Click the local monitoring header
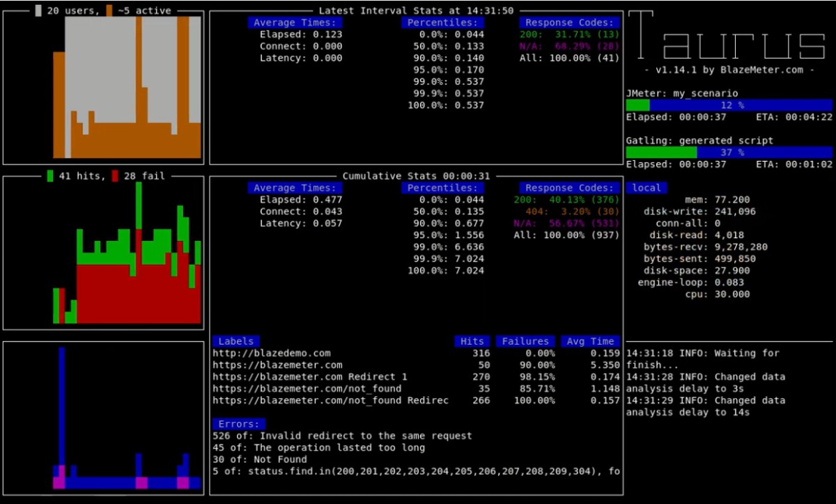 pyautogui.click(x=646, y=188)
